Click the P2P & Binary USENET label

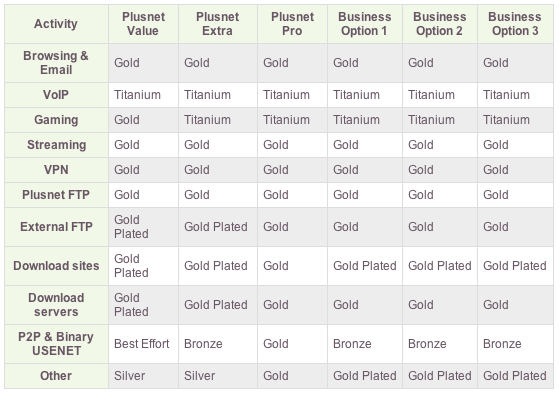point(56,344)
